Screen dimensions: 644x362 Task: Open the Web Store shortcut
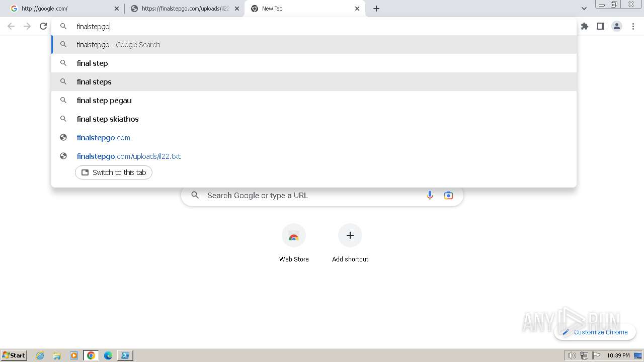[294, 243]
